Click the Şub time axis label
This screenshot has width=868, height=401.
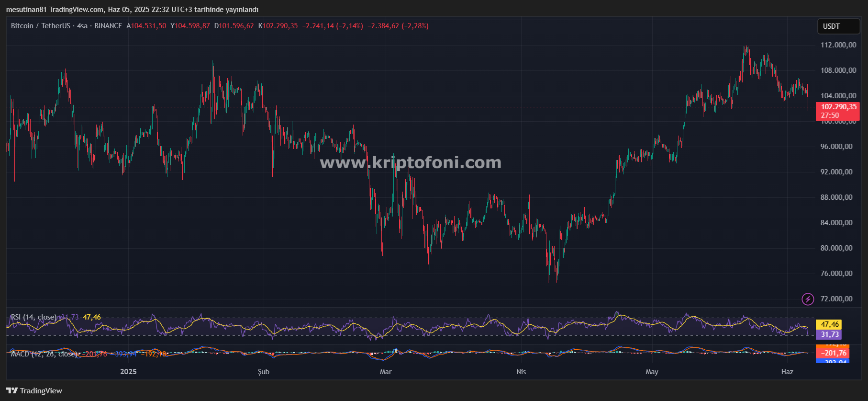pos(264,372)
